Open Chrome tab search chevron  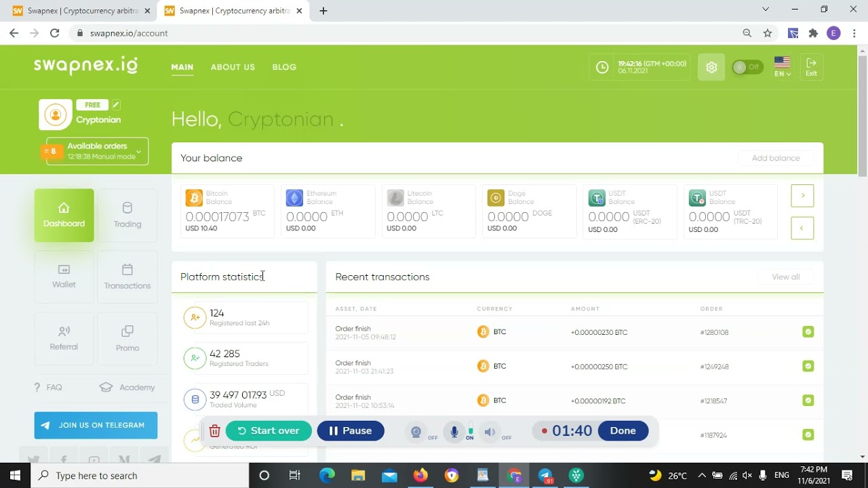766,9
